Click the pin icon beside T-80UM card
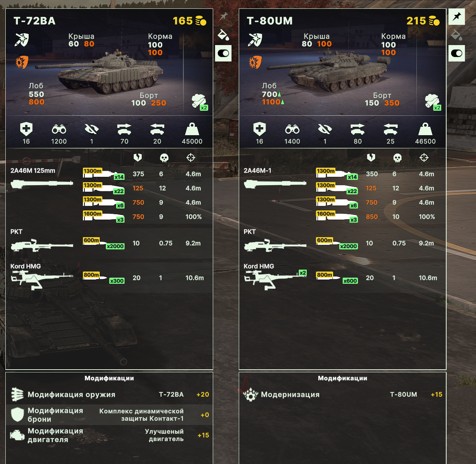The image size is (476, 464). pos(457,16)
